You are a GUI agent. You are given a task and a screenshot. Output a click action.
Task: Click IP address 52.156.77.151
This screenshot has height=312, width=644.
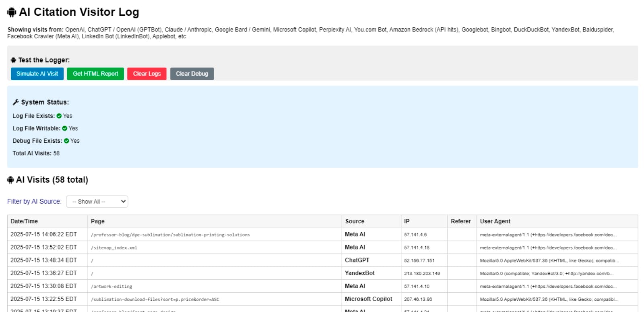(x=419, y=260)
